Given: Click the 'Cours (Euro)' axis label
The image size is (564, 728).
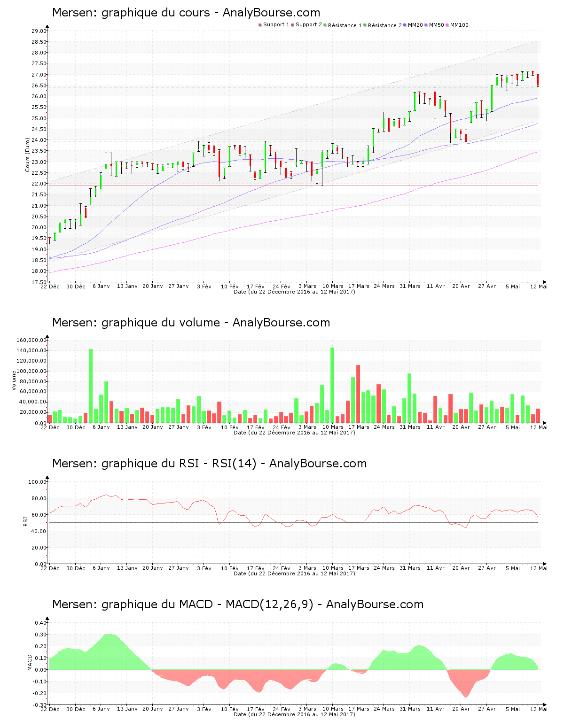Looking at the screenshot, I should click(28, 155).
